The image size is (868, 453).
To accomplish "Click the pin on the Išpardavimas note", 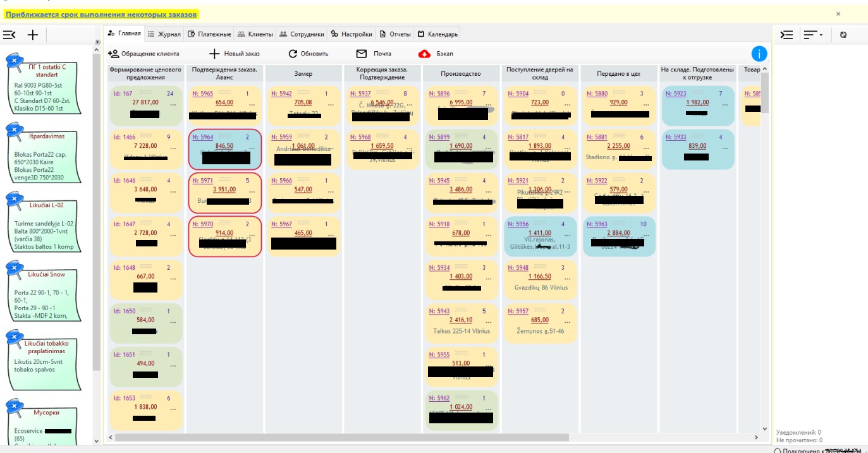I will point(13,131).
